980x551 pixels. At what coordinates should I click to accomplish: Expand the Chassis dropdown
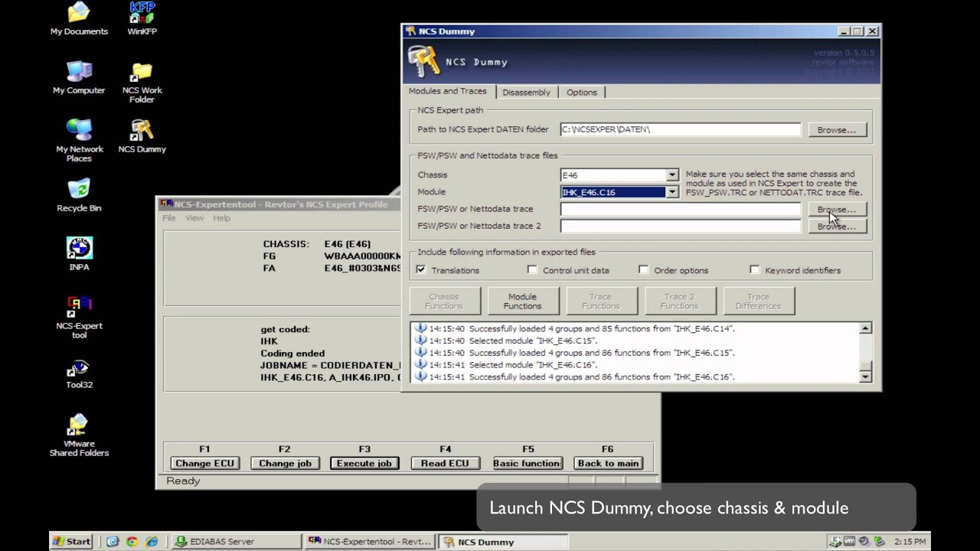click(x=671, y=175)
